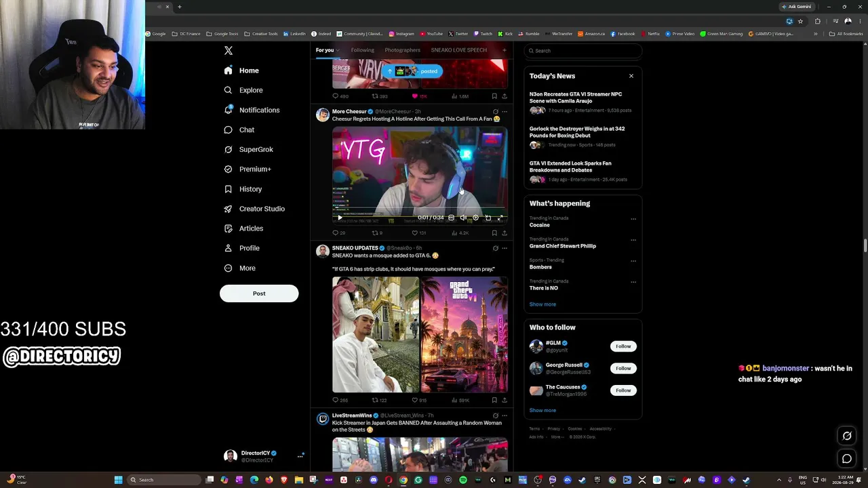Click the Post button
Screen dimensions: 868x488
pos(259,293)
